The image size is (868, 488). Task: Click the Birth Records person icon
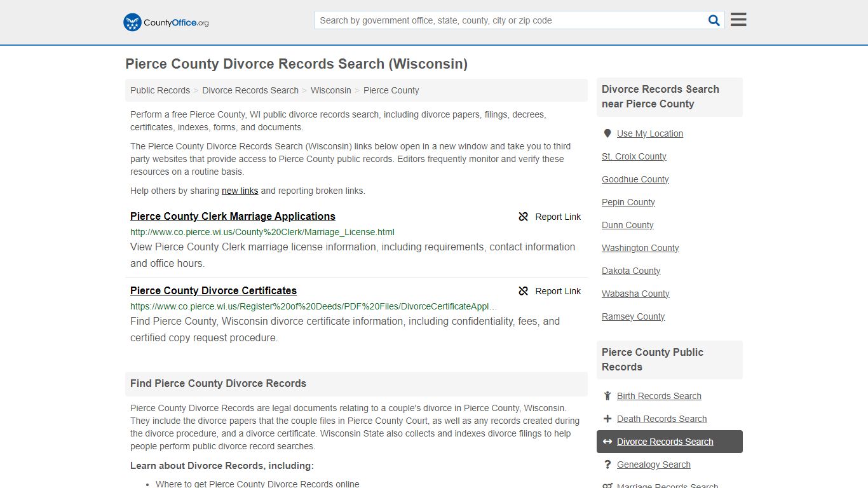[607, 396]
